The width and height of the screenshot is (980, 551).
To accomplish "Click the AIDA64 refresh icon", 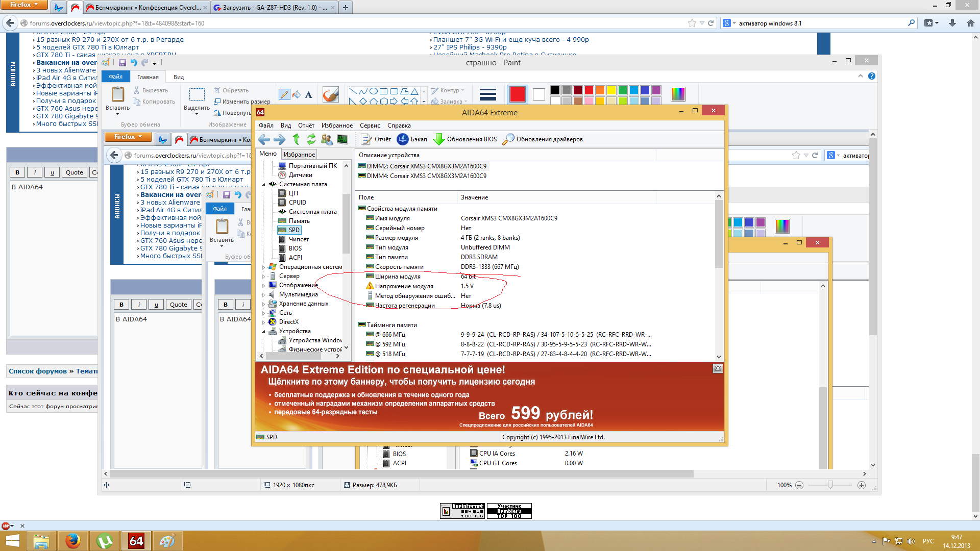I will coord(311,139).
